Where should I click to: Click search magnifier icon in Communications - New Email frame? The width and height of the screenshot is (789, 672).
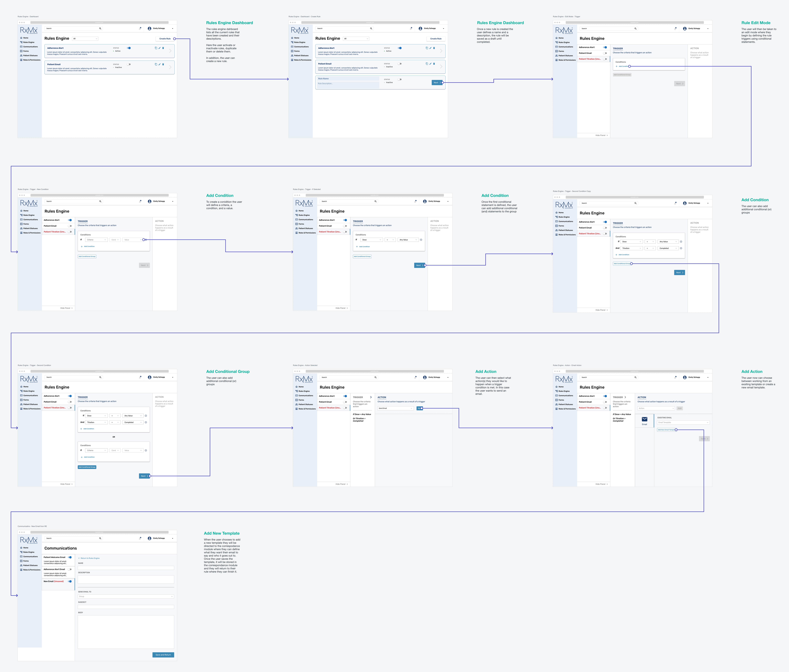(100, 538)
